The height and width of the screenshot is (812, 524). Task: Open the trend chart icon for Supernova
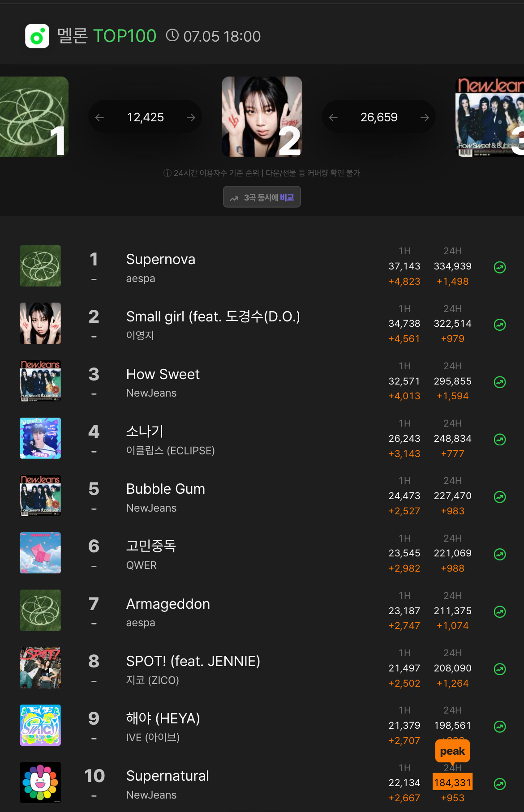pyautogui.click(x=500, y=267)
